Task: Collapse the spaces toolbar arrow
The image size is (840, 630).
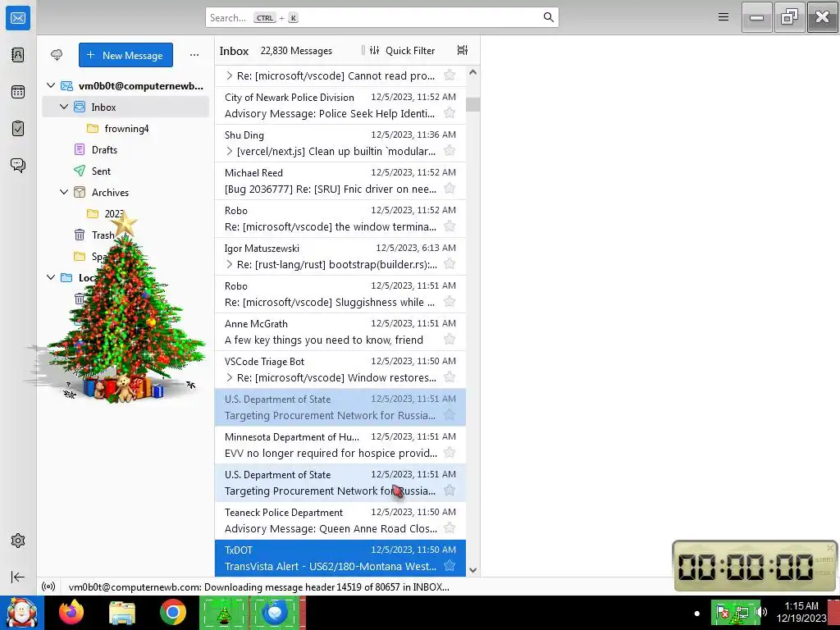Action: pos(18,577)
